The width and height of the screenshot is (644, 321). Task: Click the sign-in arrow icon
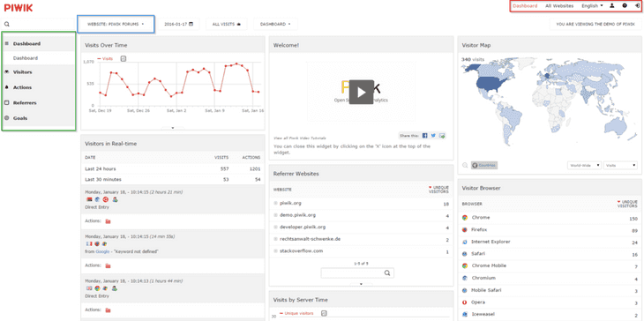pyautogui.click(x=637, y=6)
